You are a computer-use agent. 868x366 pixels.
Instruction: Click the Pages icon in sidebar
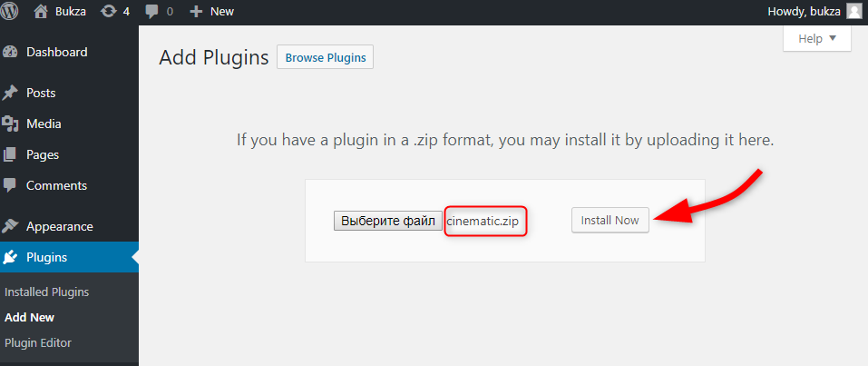tap(9, 154)
